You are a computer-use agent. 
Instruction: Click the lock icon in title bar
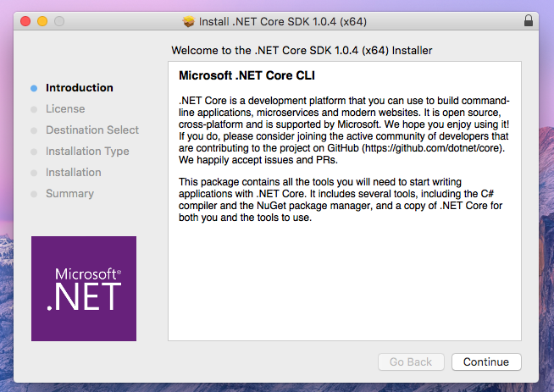(x=529, y=20)
